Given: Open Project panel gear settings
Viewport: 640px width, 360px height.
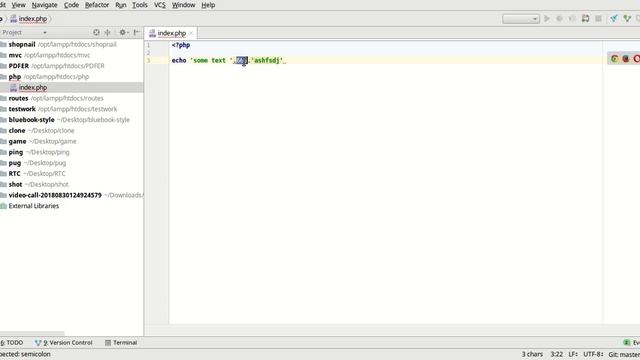Looking at the screenshot, I should [x=123, y=32].
